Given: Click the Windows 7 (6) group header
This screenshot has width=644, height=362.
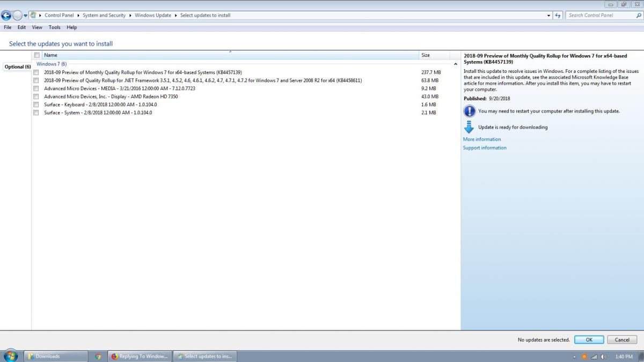Looking at the screenshot, I should [x=52, y=64].
